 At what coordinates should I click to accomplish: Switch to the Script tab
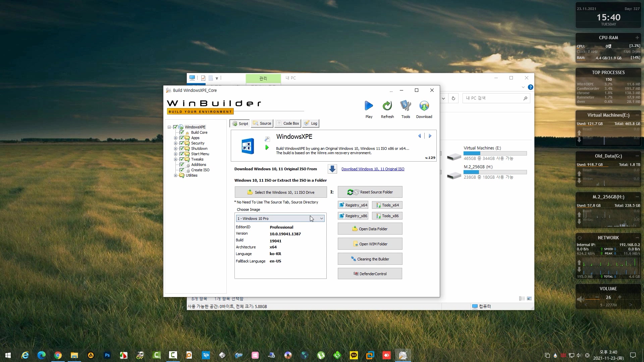pyautogui.click(x=240, y=123)
